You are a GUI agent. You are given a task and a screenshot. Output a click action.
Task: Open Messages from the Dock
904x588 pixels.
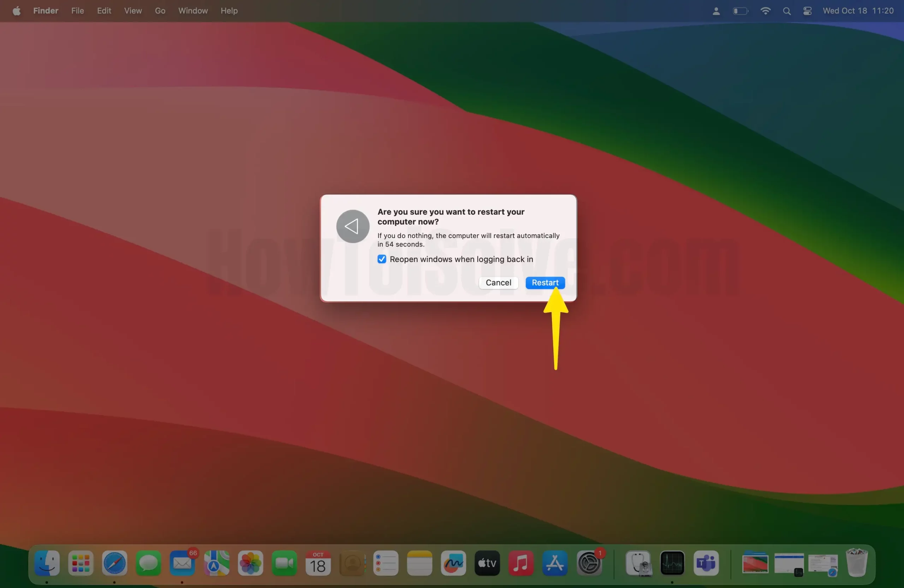(x=149, y=563)
